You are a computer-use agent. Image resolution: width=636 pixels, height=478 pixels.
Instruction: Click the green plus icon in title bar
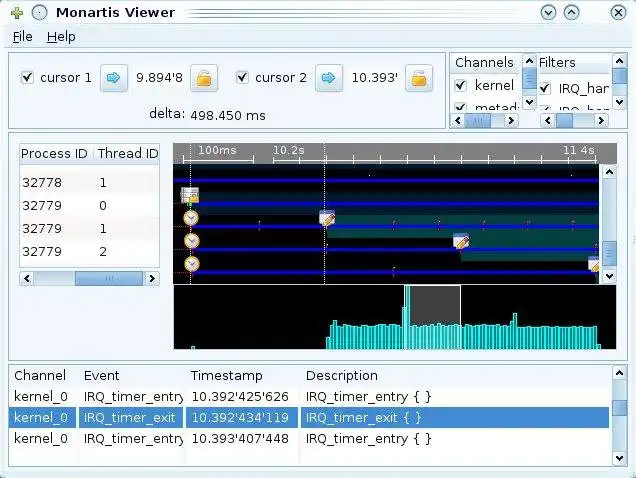click(x=17, y=13)
